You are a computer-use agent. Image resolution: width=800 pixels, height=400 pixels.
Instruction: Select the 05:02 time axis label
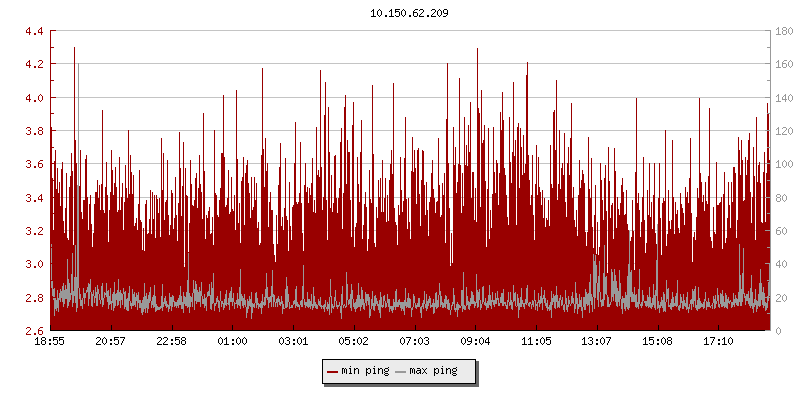[x=354, y=342]
